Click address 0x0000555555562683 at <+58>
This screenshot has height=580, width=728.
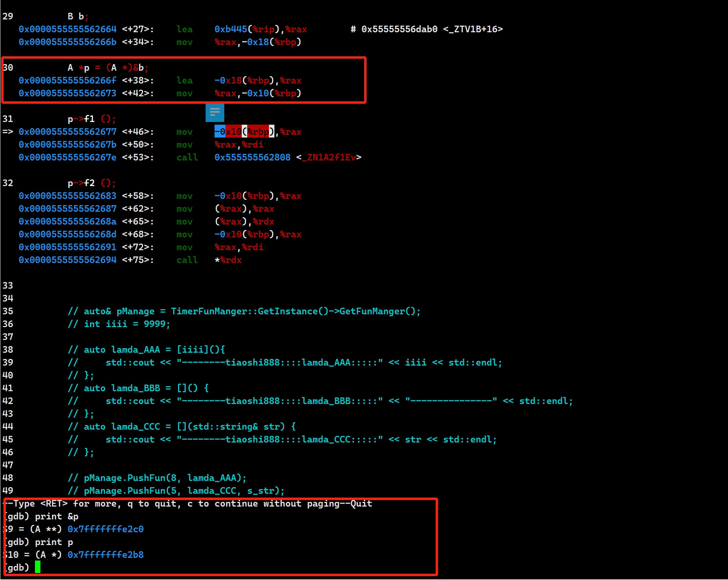click(x=68, y=196)
